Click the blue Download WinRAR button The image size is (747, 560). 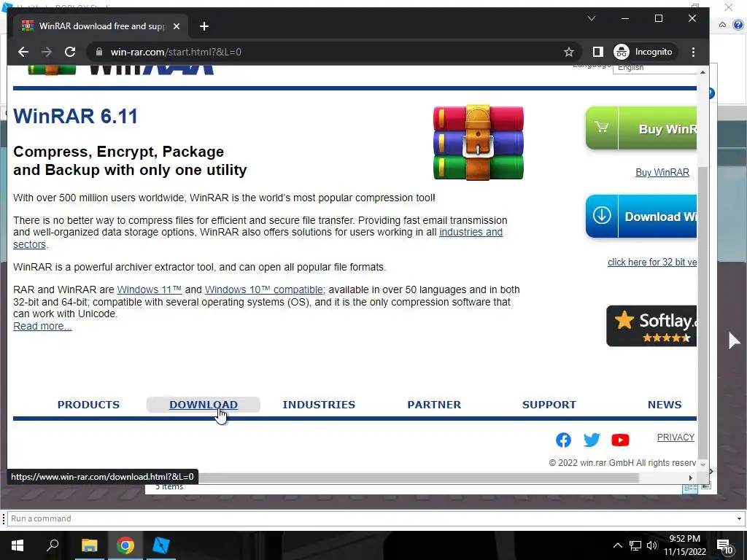click(641, 216)
